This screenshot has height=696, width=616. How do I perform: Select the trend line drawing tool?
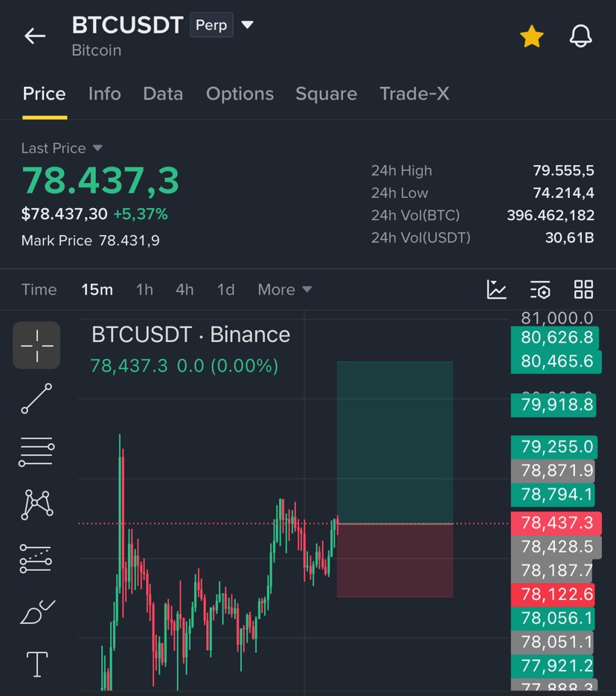click(36, 399)
